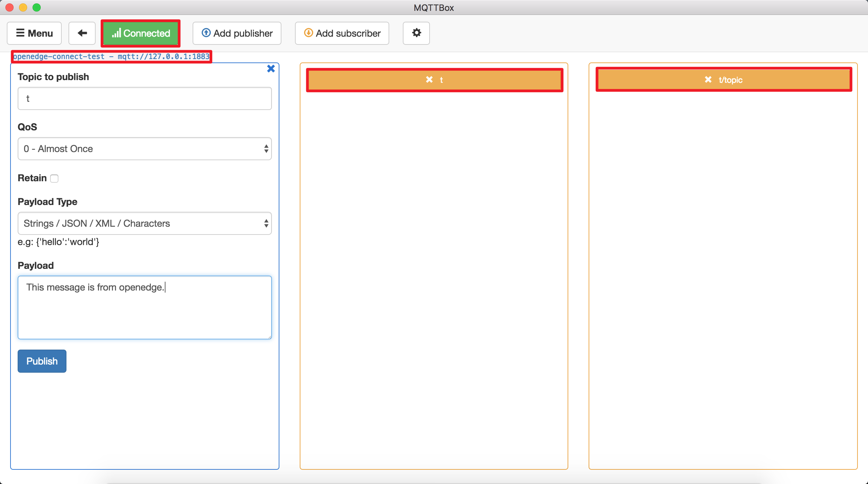This screenshot has width=868, height=484.
Task: Expand the QoS level dropdown
Action: 145,148
